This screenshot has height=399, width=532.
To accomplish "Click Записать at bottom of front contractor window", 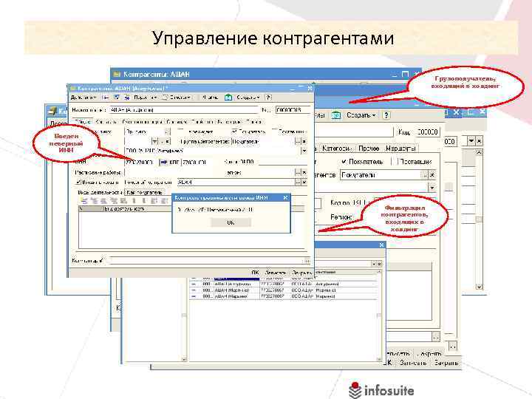I will click(275, 273).
